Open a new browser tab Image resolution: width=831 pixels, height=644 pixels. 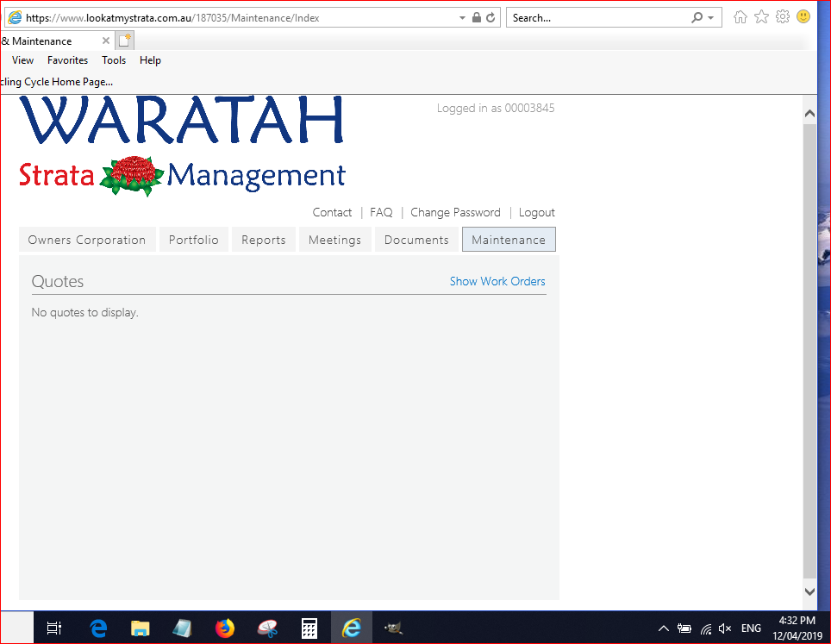[x=124, y=41]
